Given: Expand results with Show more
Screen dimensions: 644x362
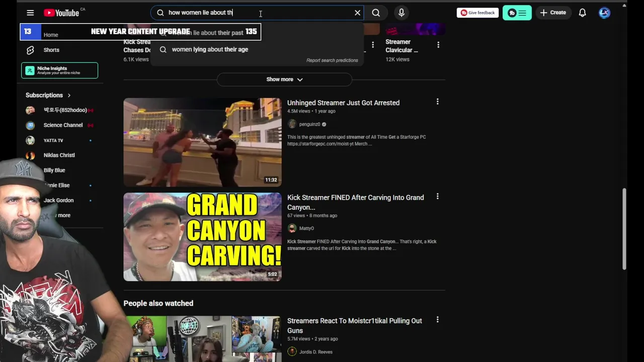Looking at the screenshot, I should pyautogui.click(x=284, y=79).
